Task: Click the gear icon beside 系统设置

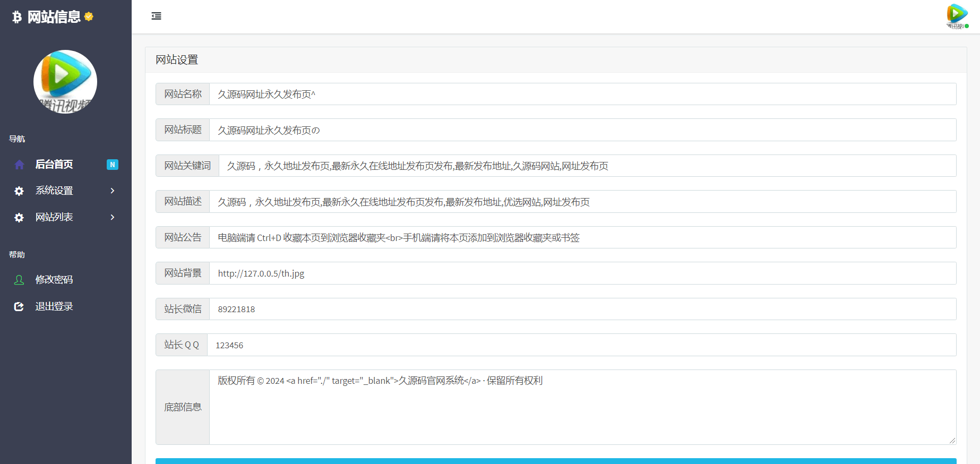Action: pyautogui.click(x=19, y=191)
